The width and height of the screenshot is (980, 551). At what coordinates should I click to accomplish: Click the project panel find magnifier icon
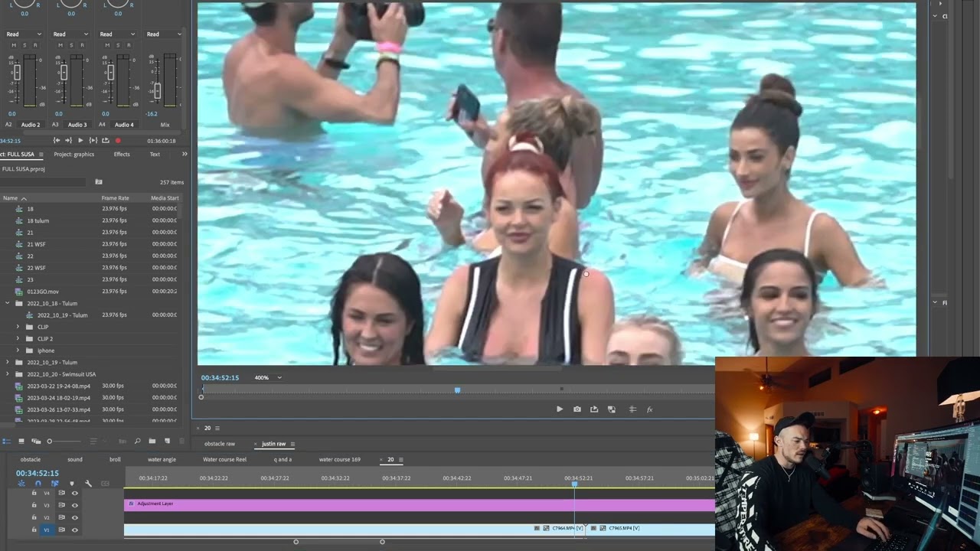137,442
